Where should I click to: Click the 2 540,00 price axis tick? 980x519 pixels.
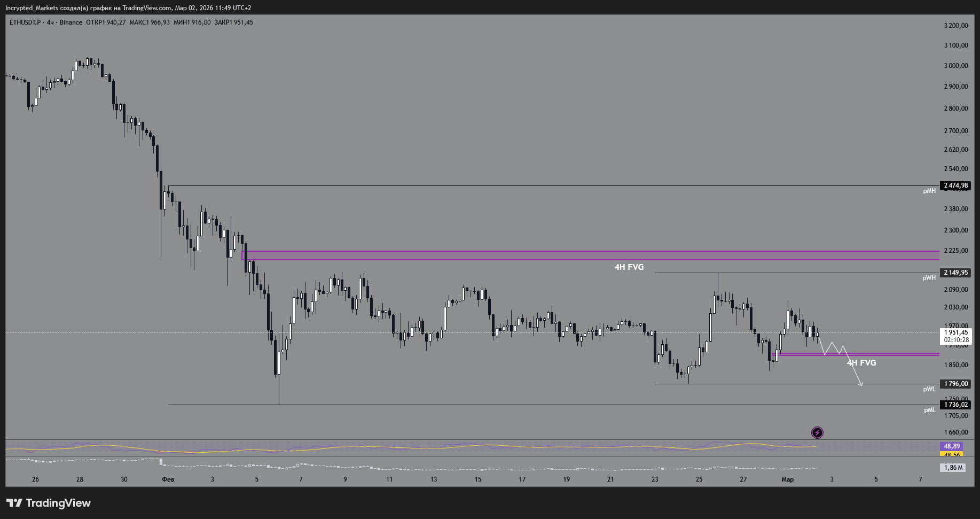point(956,169)
